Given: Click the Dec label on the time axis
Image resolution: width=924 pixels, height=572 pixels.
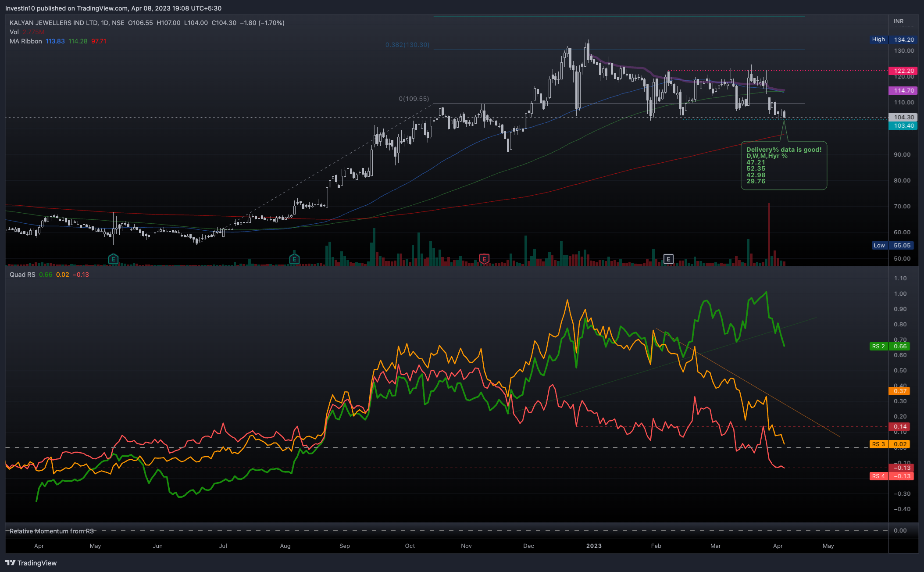Looking at the screenshot, I should [528, 546].
